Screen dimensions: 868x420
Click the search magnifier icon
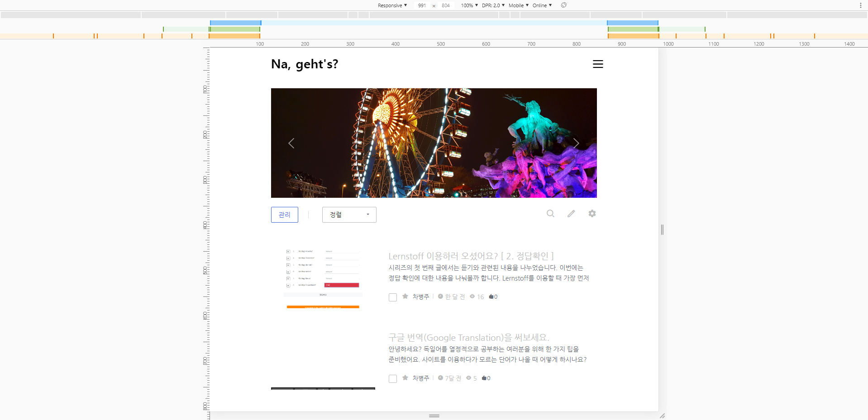550,214
